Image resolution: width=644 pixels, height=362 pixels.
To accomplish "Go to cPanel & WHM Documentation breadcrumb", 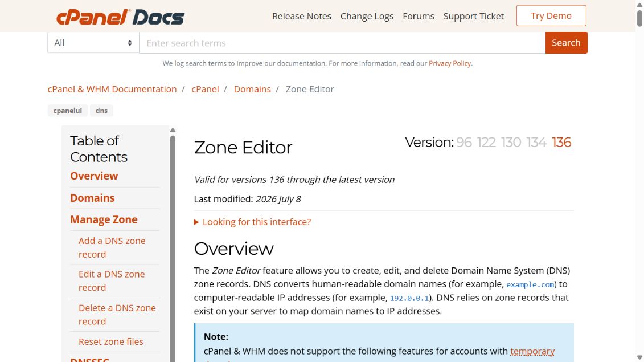I will 112,90.
